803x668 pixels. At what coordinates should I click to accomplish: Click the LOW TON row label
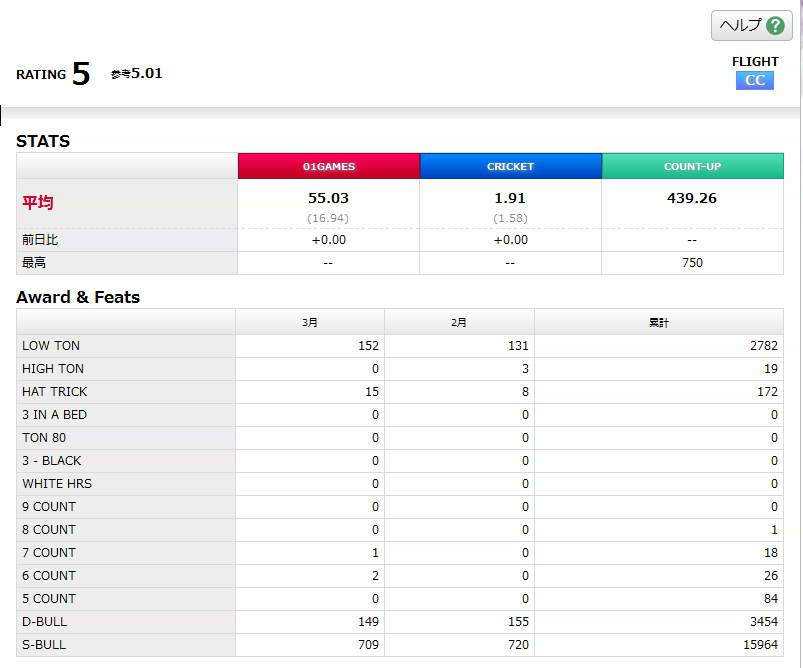(x=51, y=346)
